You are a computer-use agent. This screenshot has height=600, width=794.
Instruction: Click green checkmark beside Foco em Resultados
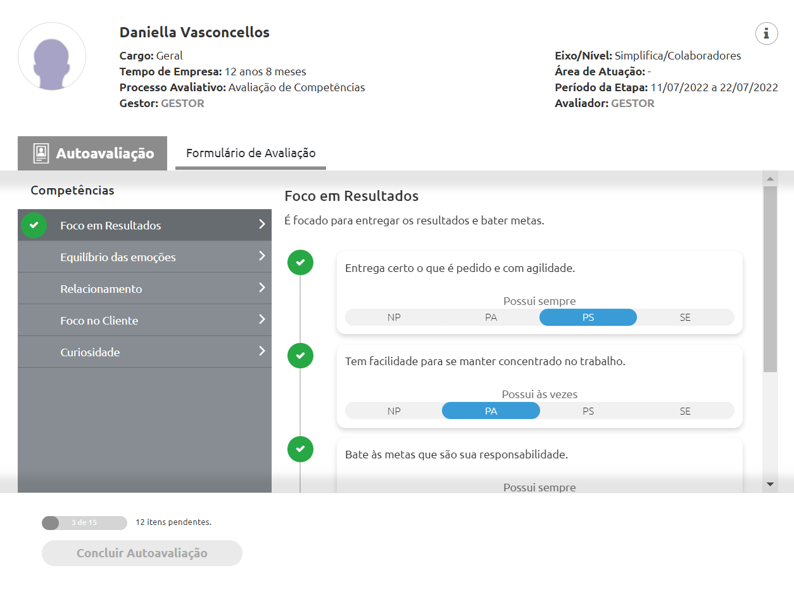tap(34, 225)
